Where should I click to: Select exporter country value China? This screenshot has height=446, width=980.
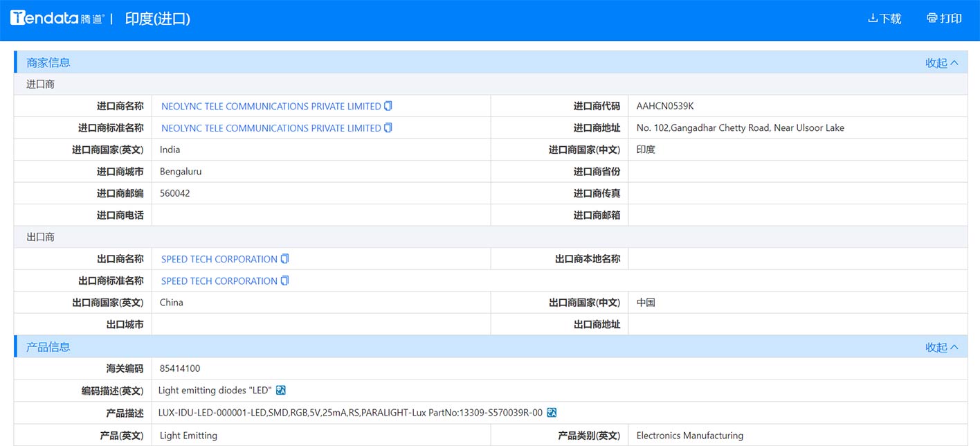pyautogui.click(x=172, y=303)
